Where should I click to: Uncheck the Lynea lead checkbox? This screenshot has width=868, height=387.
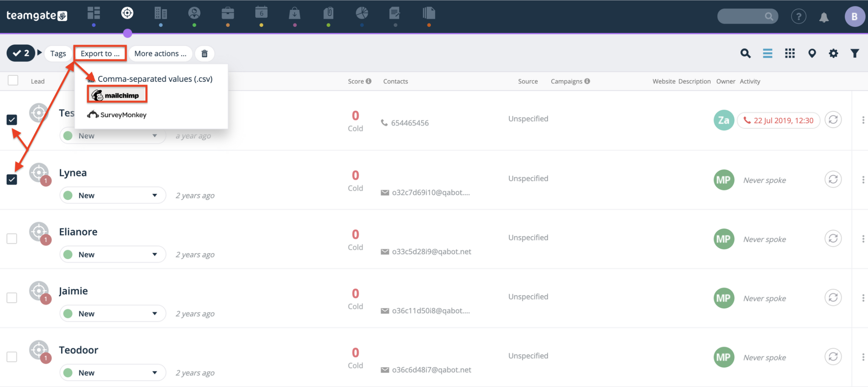coord(12,180)
